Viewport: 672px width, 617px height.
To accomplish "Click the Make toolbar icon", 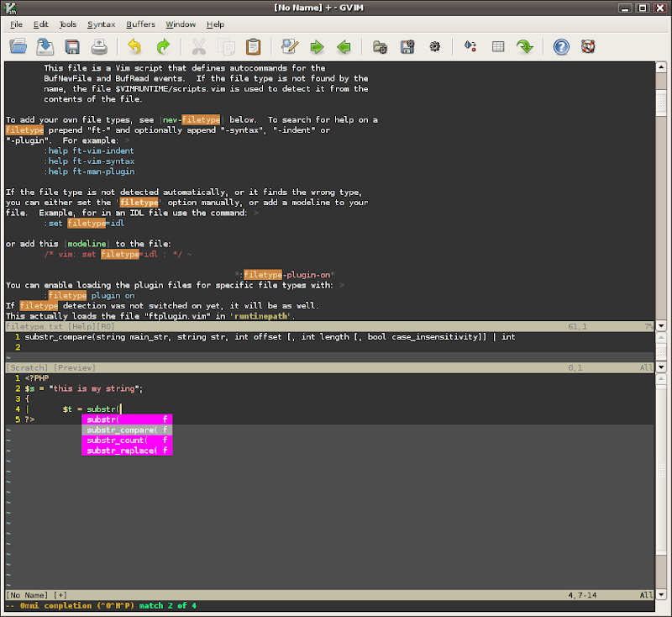I will pyautogui.click(x=470, y=46).
